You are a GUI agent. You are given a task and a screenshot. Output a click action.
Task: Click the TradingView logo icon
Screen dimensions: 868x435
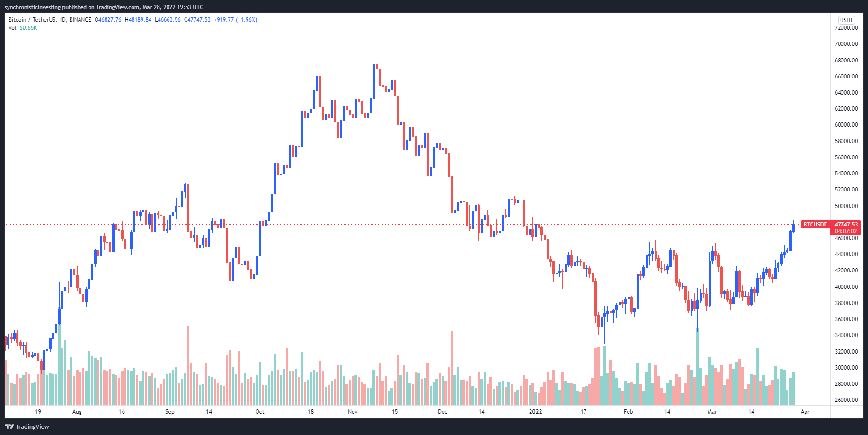pos(9,426)
